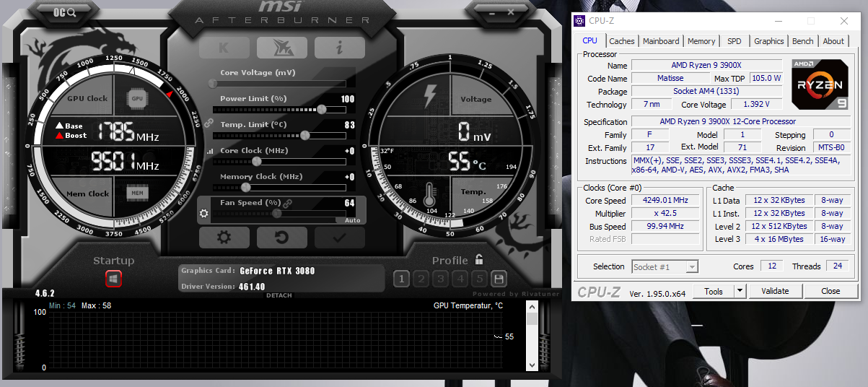Adjust the Temp. Limit slider handle
Screen dimensions: 868x387
click(305, 135)
